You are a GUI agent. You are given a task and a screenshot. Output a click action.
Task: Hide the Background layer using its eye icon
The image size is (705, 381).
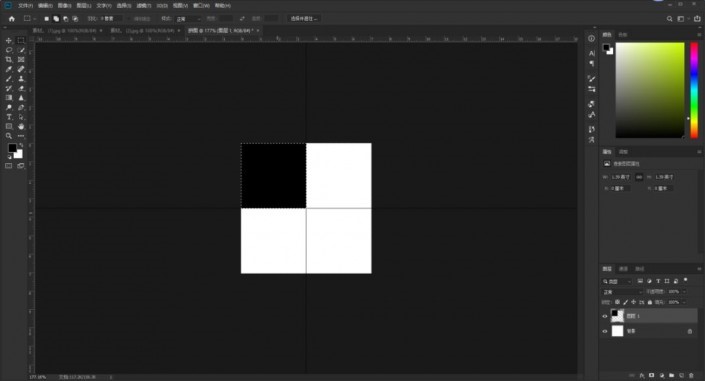point(605,332)
